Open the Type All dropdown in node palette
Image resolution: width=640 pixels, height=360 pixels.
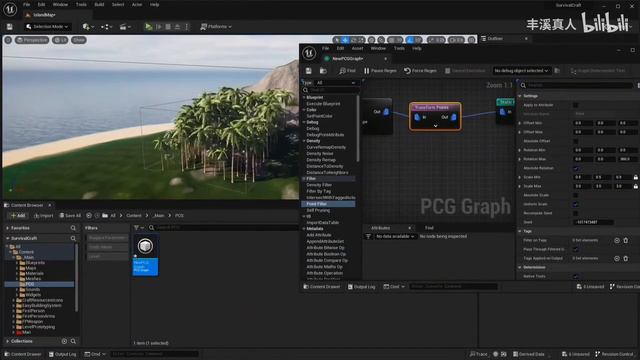coord(336,82)
